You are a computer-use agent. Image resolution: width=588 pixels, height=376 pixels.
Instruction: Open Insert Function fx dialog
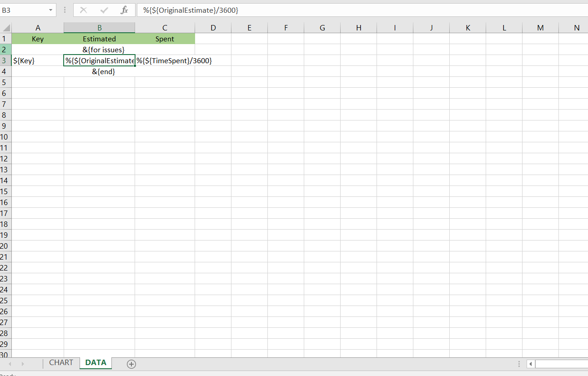(x=125, y=10)
